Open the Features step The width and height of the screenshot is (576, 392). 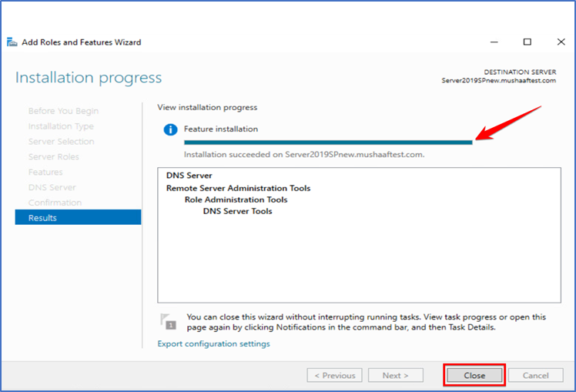coord(45,173)
